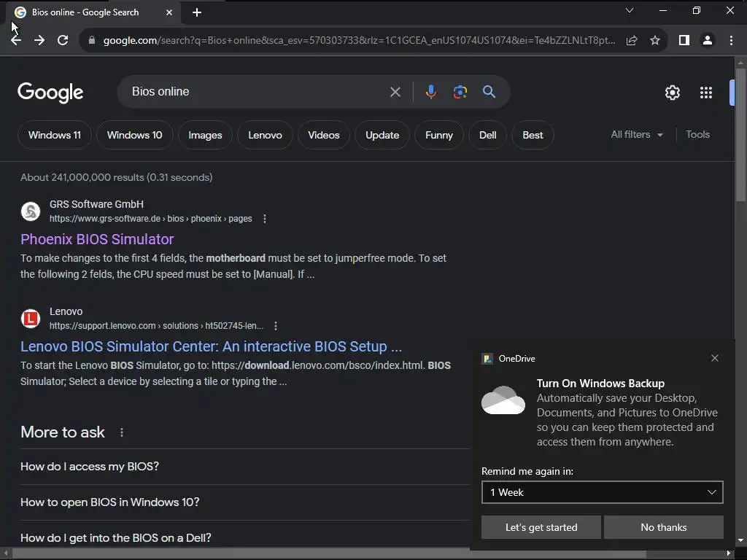This screenshot has height=560, width=747.
Task: Open the Chrome three-dot menu
Action: pos(731,41)
